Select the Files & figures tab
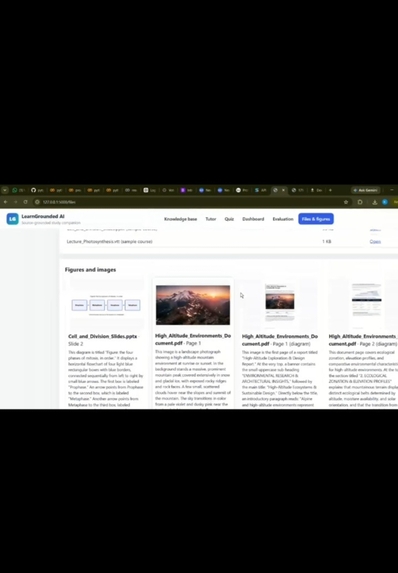 click(316, 219)
